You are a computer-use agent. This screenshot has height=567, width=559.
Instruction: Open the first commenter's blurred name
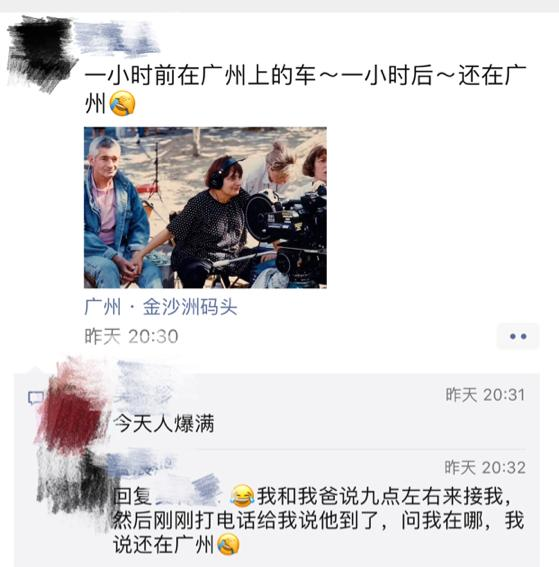(x=145, y=383)
